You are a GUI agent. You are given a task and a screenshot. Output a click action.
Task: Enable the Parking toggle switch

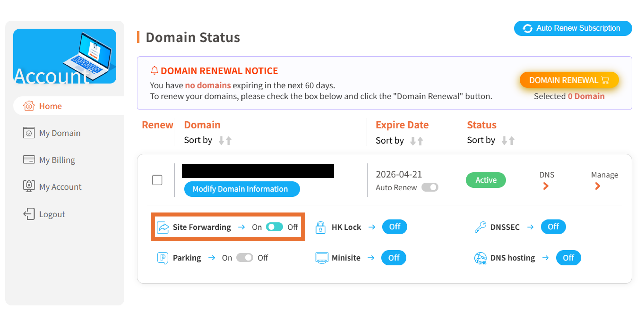(x=245, y=257)
